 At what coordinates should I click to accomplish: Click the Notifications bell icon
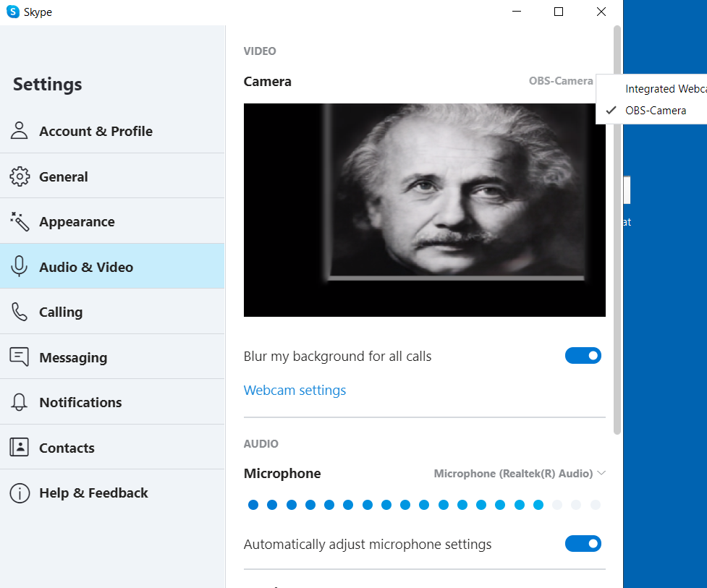[20, 402]
